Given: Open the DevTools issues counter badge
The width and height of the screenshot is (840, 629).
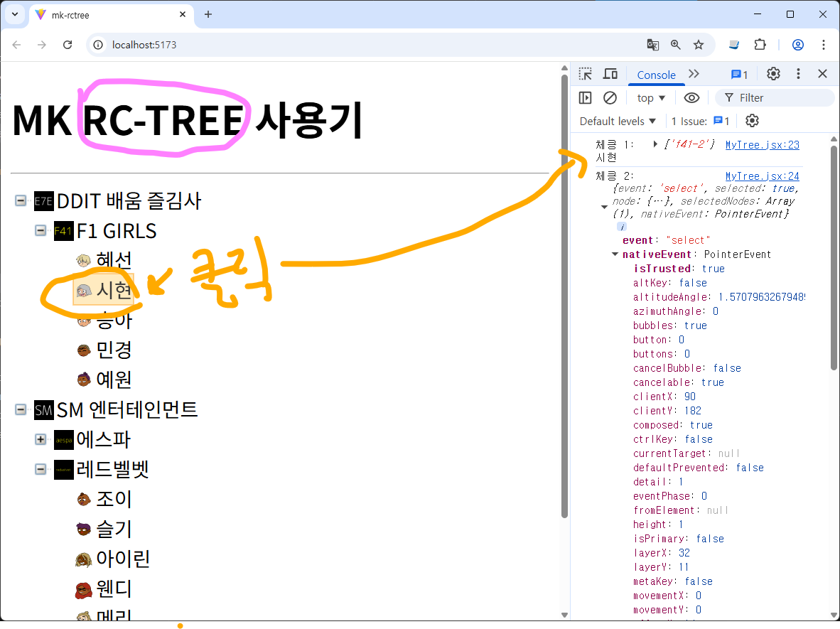Looking at the screenshot, I should coord(739,75).
